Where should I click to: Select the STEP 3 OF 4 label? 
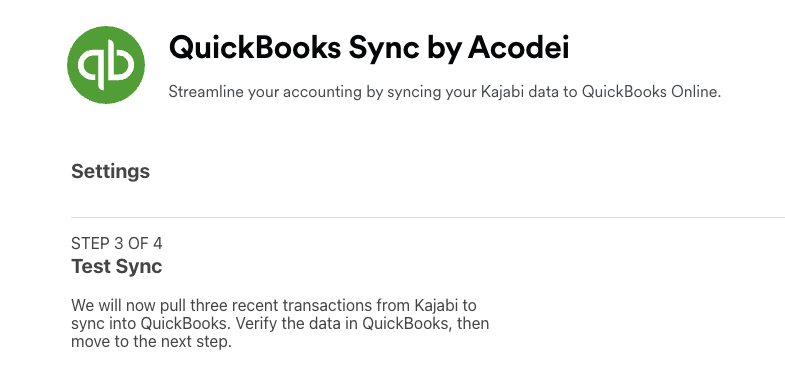click(117, 244)
